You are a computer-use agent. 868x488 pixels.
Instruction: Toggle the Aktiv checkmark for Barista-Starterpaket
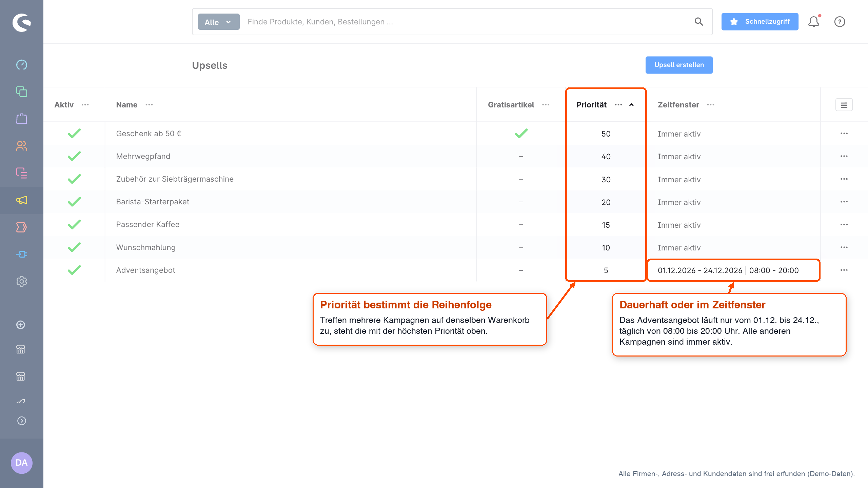coord(74,202)
